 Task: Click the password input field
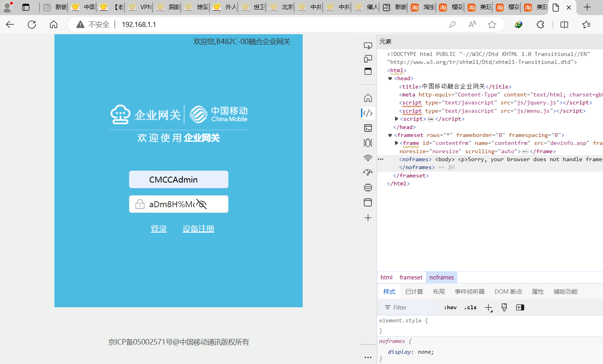click(179, 204)
